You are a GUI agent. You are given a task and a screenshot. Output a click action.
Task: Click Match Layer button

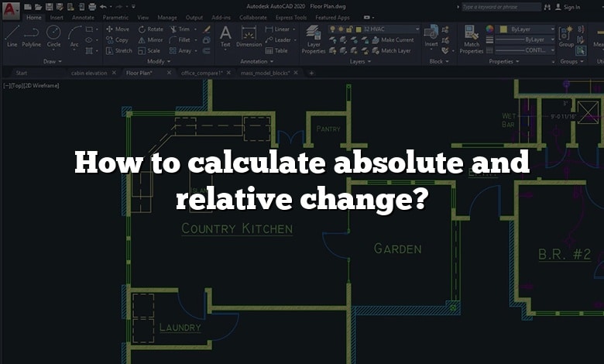coord(391,50)
